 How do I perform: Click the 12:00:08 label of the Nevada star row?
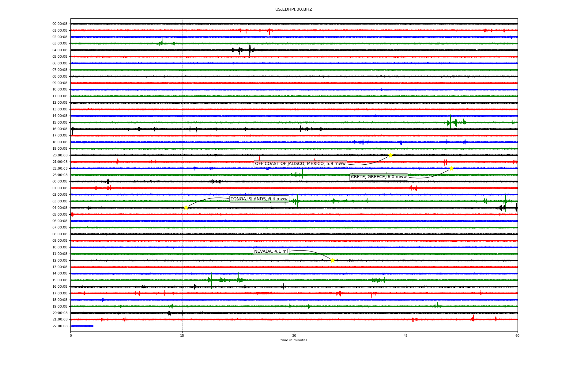pyautogui.click(x=60, y=261)
